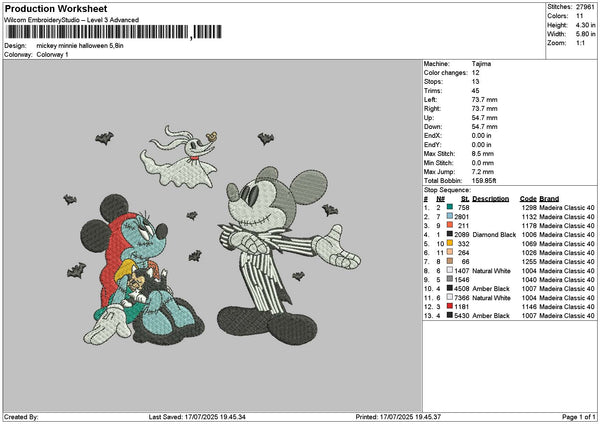The height and width of the screenshot is (424, 600).
Task: Select the "Diamond Black" description text
Action: (x=494, y=235)
